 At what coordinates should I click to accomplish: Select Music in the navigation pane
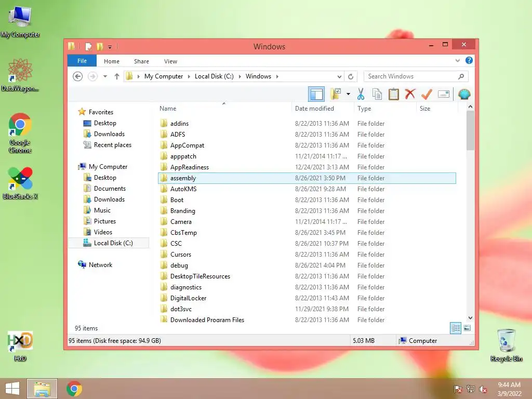[x=102, y=210]
